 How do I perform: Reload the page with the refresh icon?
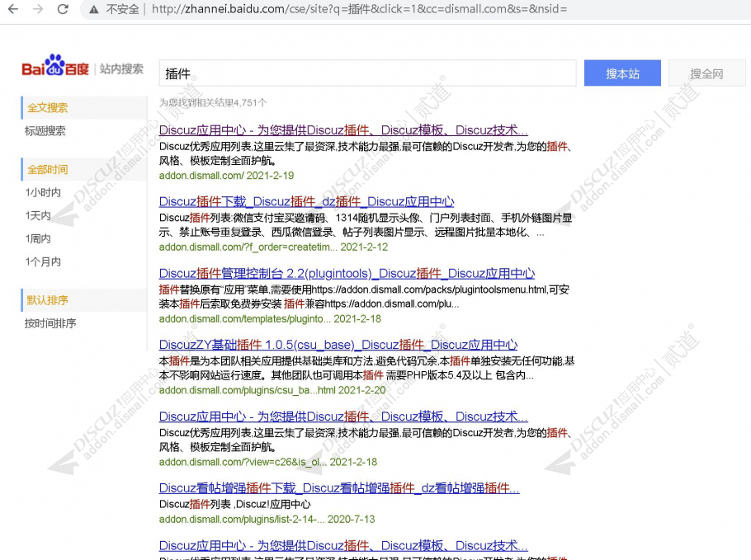point(63,9)
